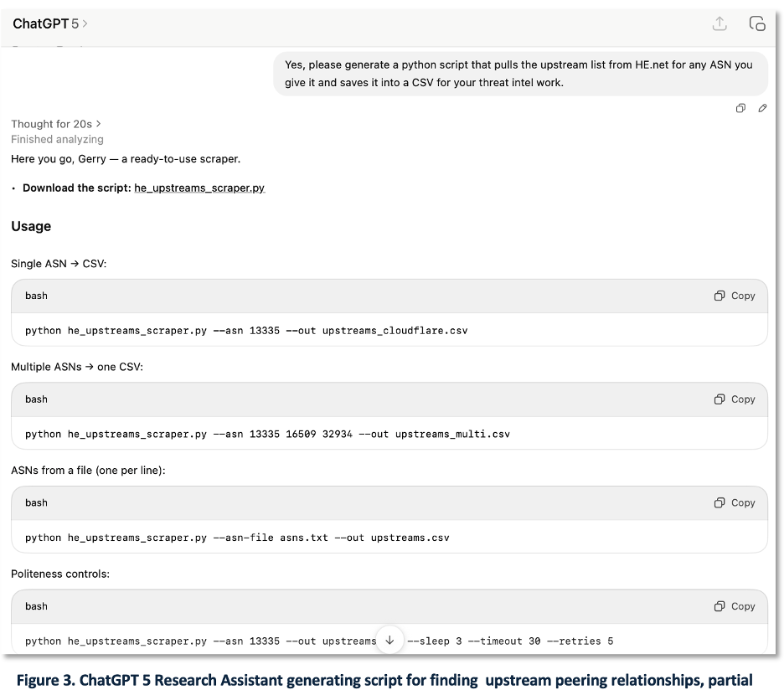This screenshot has height=690, width=784.
Task: Edit the user message with pencil icon
Action: point(762,108)
